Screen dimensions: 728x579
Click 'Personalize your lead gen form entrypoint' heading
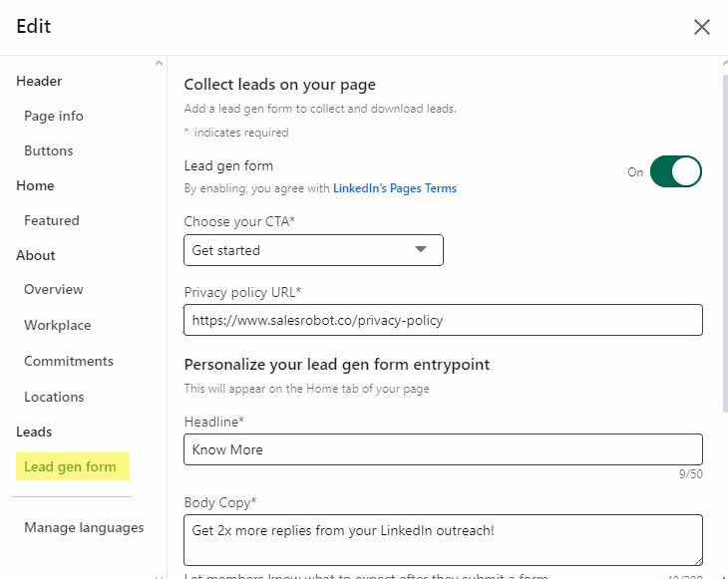click(x=337, y=365)
